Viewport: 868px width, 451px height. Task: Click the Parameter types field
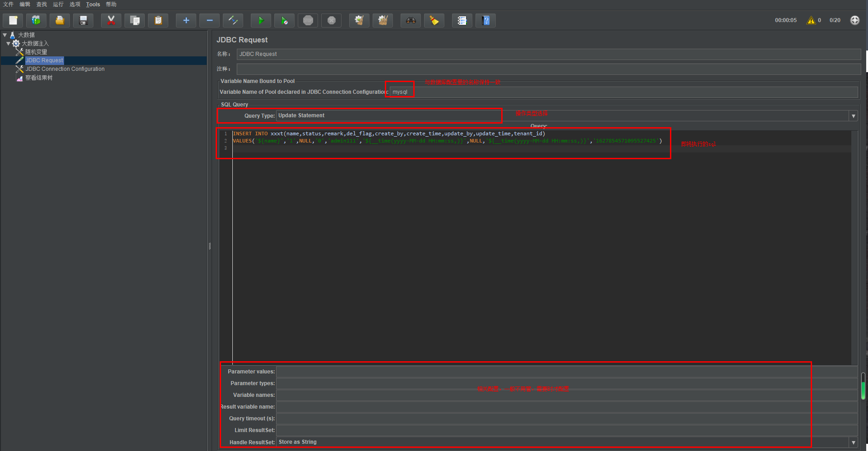coord(567,383)
